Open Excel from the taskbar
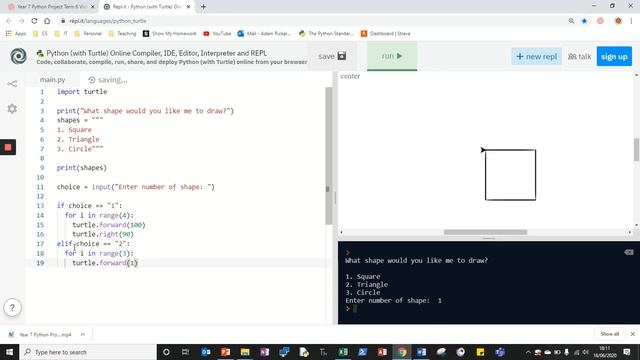The image size is (640, 360). tap(343, 352)
